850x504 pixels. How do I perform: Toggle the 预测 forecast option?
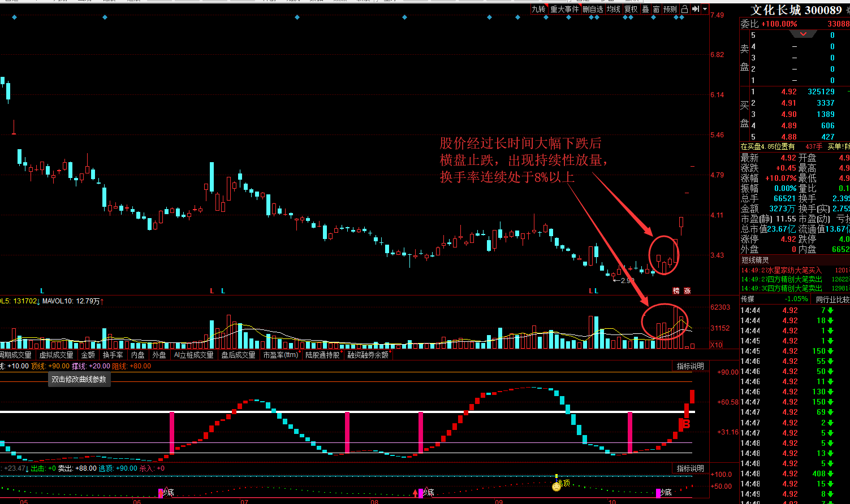(670, 9)
